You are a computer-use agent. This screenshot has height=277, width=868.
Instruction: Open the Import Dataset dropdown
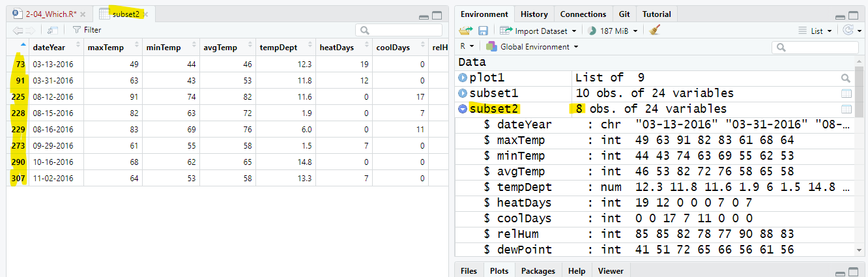[x=539, y=31]
